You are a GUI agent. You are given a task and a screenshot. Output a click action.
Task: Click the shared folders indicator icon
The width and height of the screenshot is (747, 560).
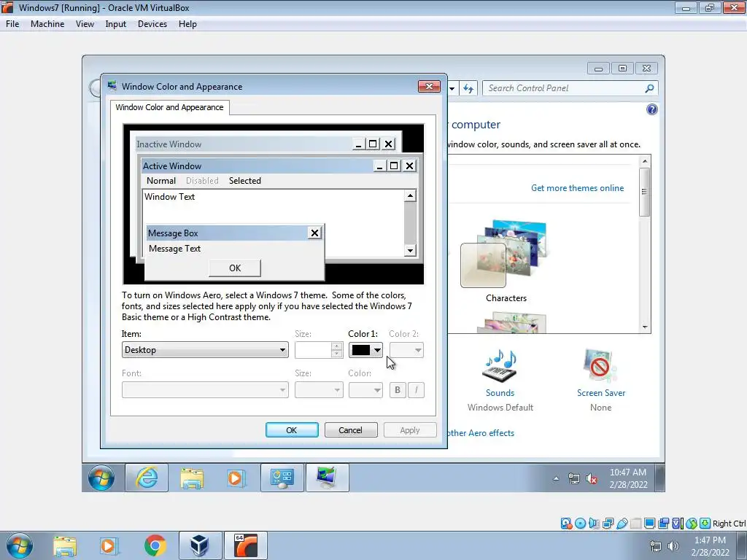point(635,524)
